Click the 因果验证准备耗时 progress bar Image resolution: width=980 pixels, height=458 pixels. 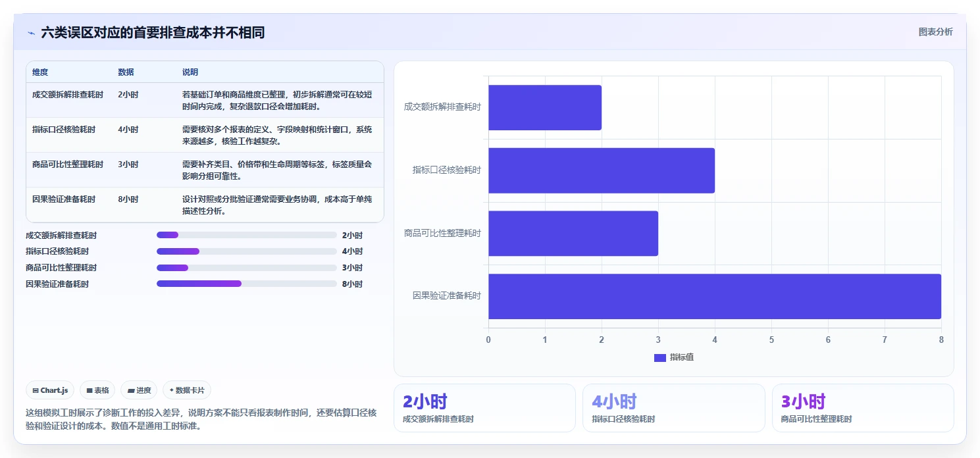(x=246, y=284)
